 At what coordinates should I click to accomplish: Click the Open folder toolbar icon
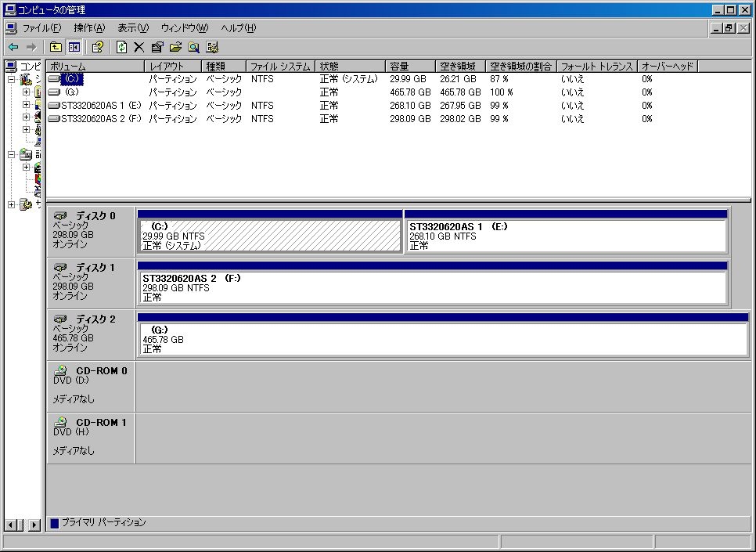175,47
